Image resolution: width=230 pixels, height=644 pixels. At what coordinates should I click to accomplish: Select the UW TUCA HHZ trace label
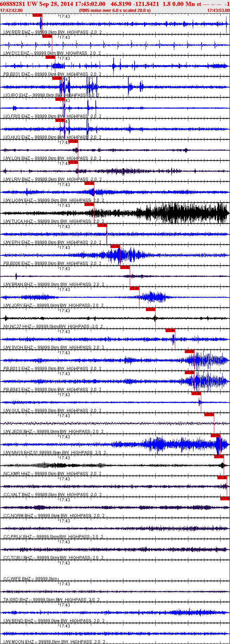(54, 221)
